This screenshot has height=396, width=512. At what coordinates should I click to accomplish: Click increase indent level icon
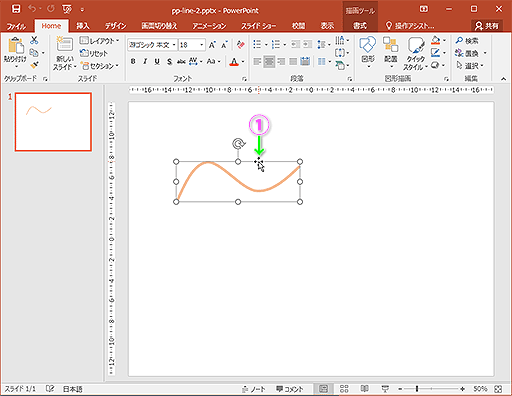pyautogui.click(x=307, y=44)
